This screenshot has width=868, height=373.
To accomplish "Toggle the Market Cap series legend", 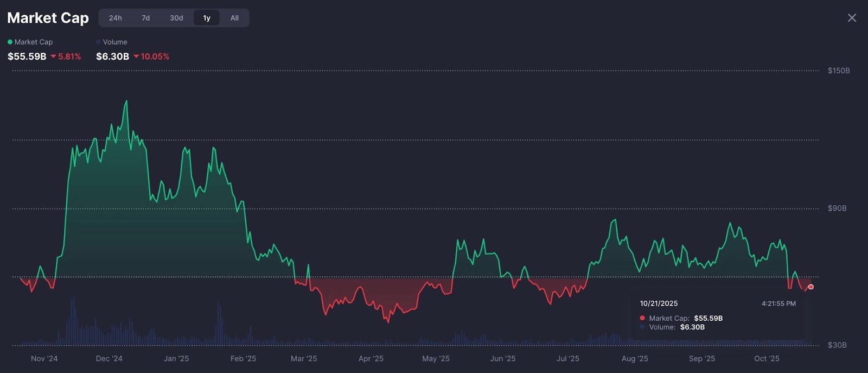I will pyautogui.click(x=33, y=42).
